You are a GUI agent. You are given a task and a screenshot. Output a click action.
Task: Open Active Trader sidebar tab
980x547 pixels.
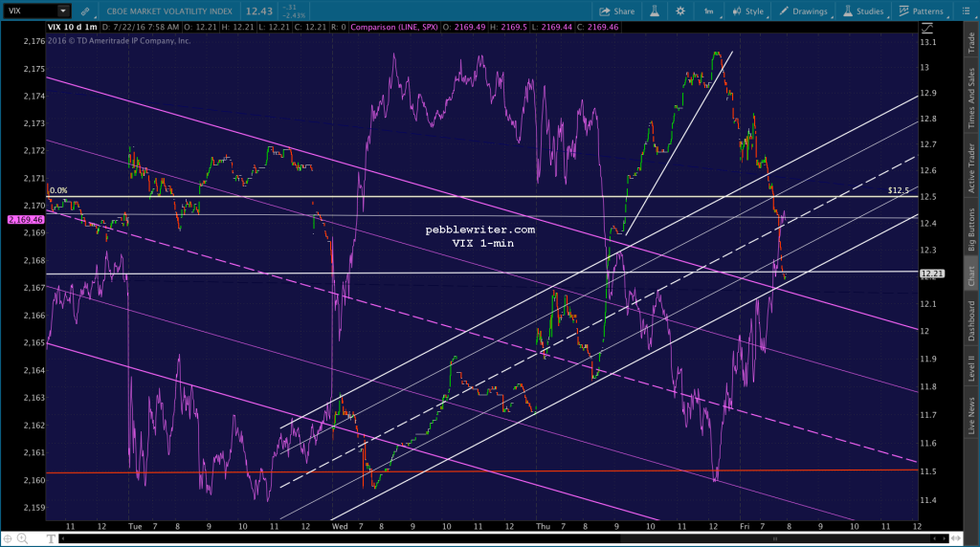[x=971, y=167]
